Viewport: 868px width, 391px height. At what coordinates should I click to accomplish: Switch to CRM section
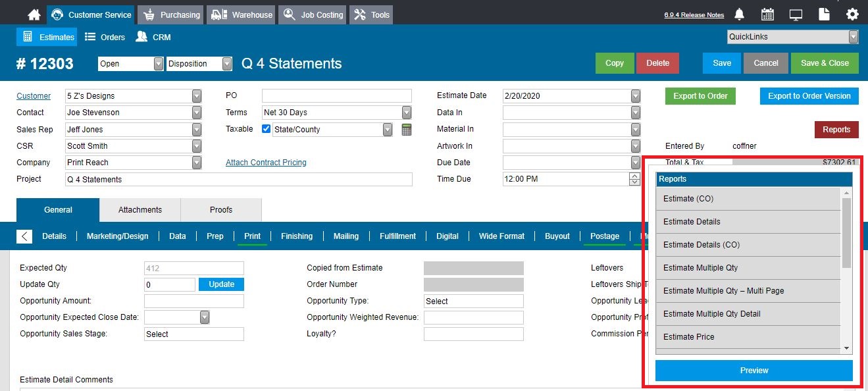pyautogui.click(x=153, y=37)
